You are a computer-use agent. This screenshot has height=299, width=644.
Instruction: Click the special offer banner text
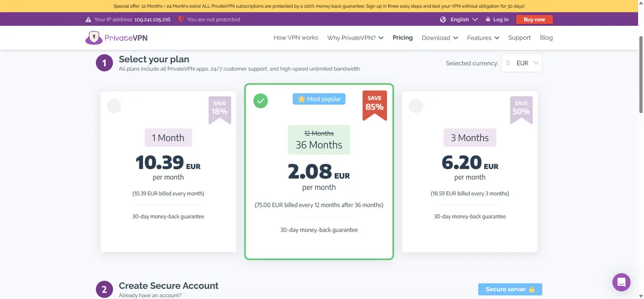(319, 6)
